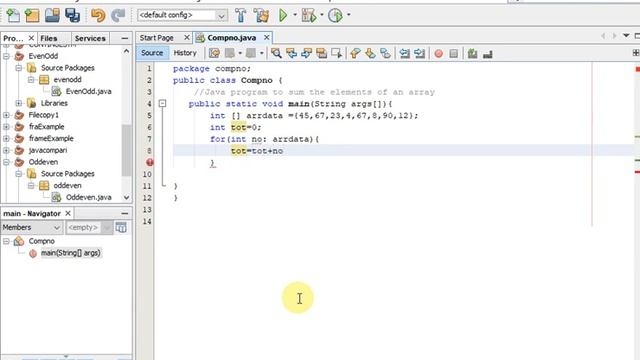
Task: Open the Run Project dropdown arrow
Action: tap(295, 15)
